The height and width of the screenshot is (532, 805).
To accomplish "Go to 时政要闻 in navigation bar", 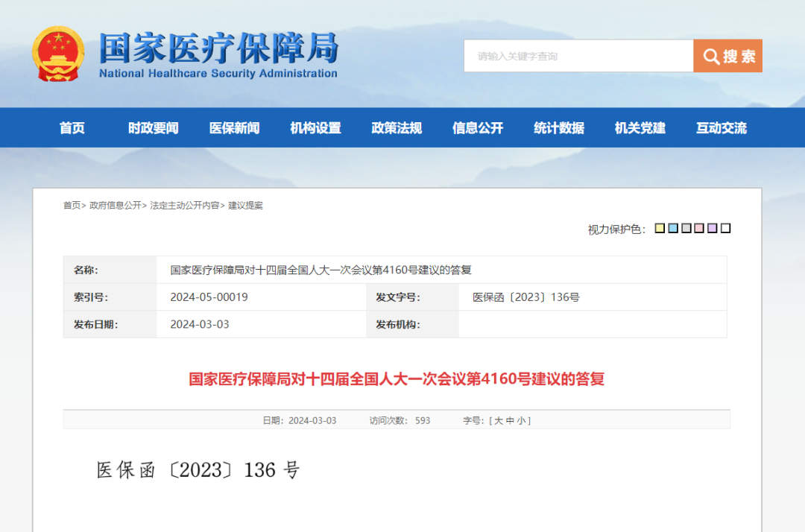I will 153,128.
